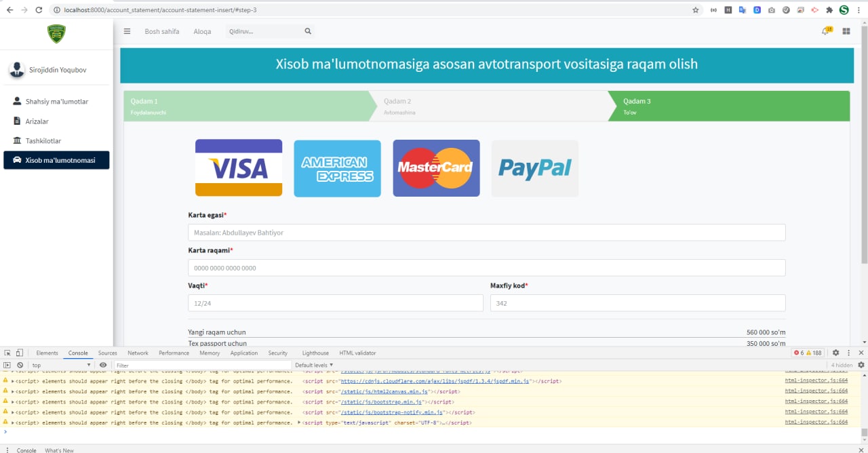The height and width of the screenshot is (453, 868).
Task: Expand the bootstrap.min.js warning message
Action: coord(13,401)
